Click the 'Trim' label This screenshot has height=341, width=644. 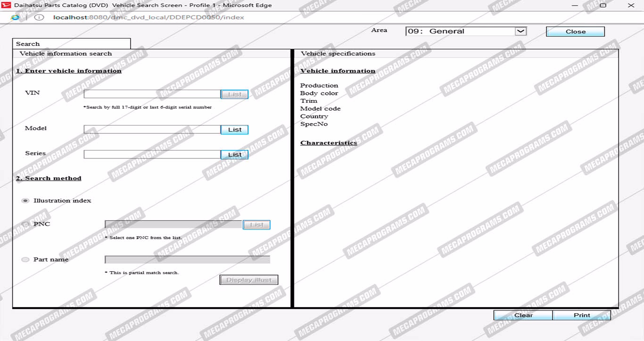309,101
